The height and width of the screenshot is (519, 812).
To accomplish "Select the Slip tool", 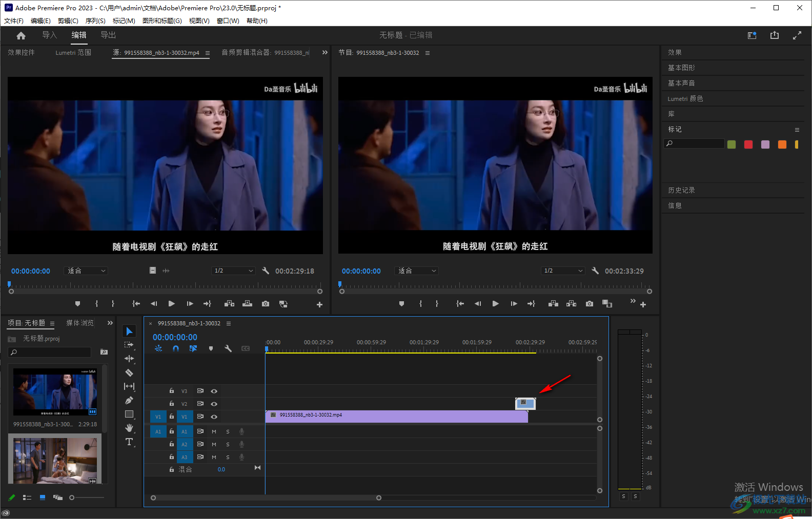I will click(129, 386).
